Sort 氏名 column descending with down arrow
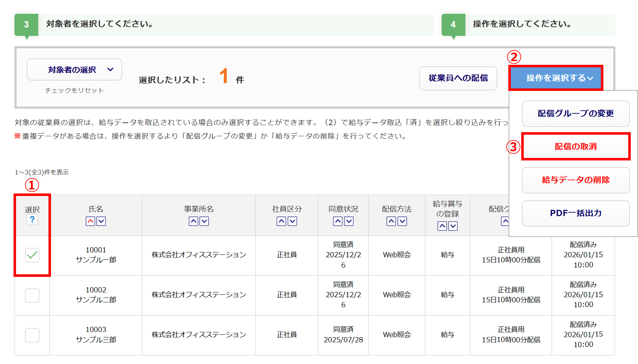638x364 pixels. pos(101,221)
